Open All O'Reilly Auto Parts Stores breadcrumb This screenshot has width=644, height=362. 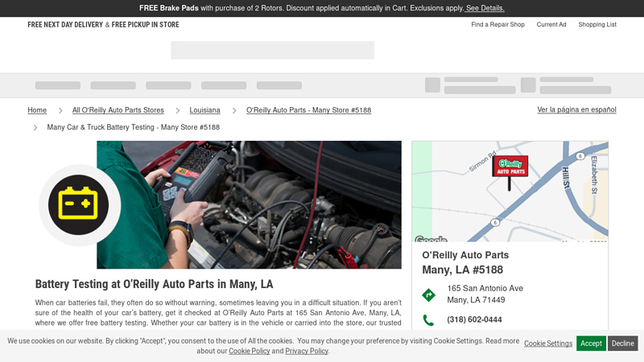pyautogui.click(x=118, y=110)
